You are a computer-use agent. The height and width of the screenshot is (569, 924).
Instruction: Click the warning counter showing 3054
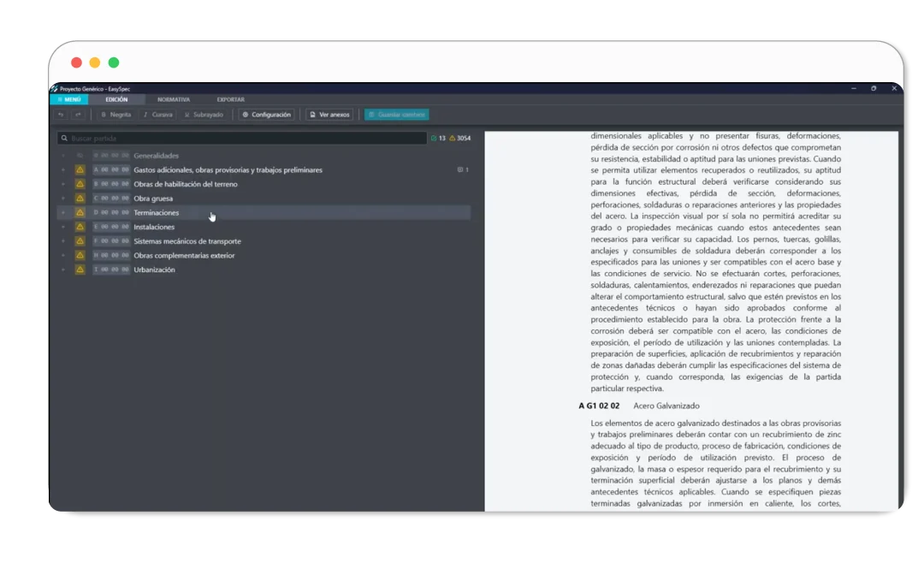click(x=460, y=138)
